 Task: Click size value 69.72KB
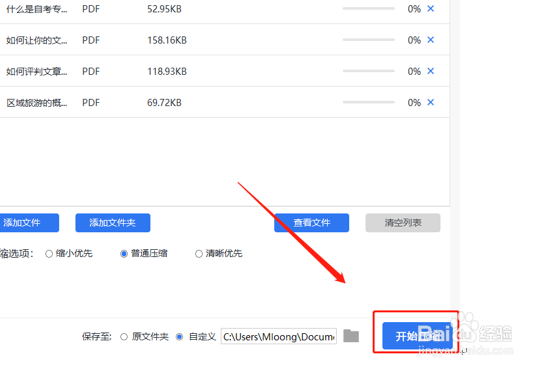tap(164, 103)
